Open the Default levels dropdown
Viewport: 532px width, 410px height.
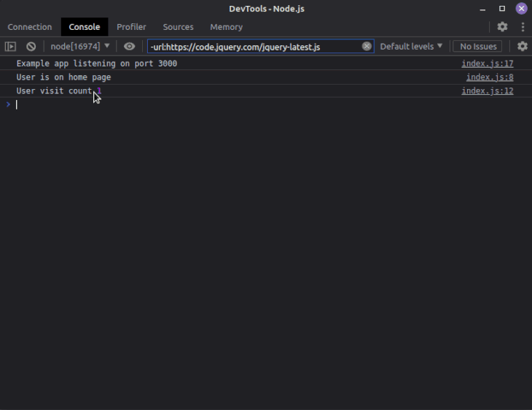coord(411,47)
